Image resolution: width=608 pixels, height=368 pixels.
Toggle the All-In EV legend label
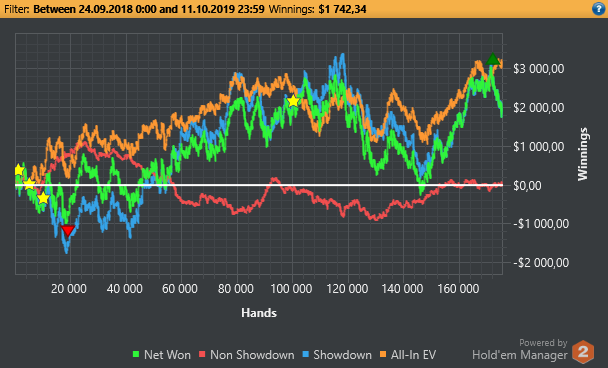(x=413, y=354)
